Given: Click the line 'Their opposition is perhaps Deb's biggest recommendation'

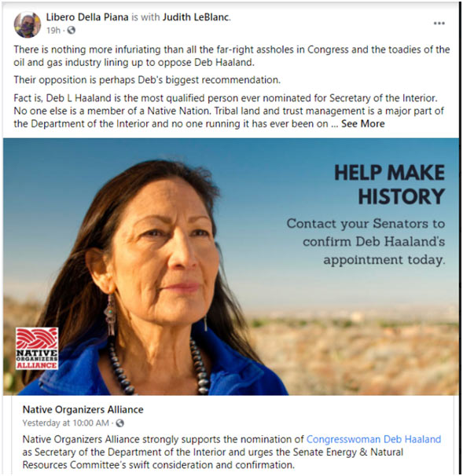Looking at the screenshot, I should click(x=147, y=80).
